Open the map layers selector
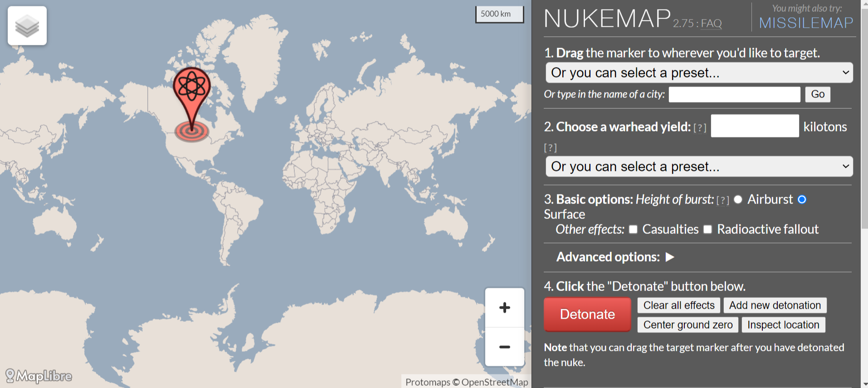Viewport: 868px width, 388px height. tap(27, 26)
